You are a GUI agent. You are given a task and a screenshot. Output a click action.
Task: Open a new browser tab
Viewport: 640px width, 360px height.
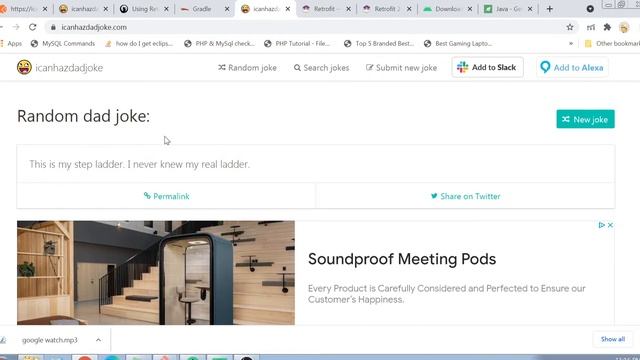point(549,9)
